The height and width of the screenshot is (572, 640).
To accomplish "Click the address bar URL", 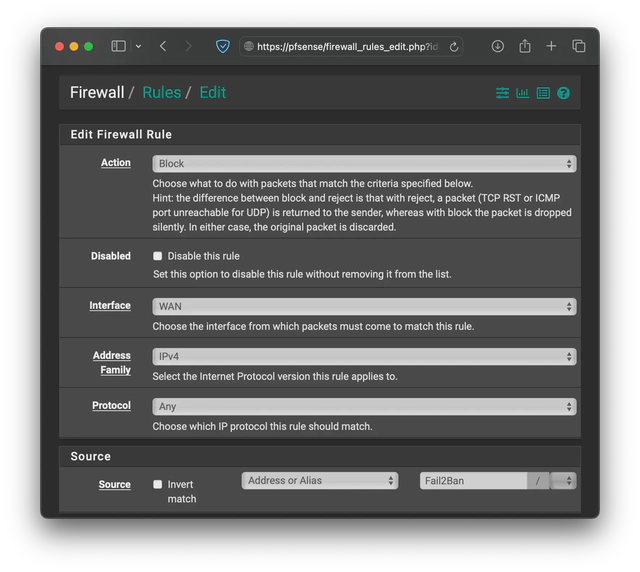I will [347, 47].
